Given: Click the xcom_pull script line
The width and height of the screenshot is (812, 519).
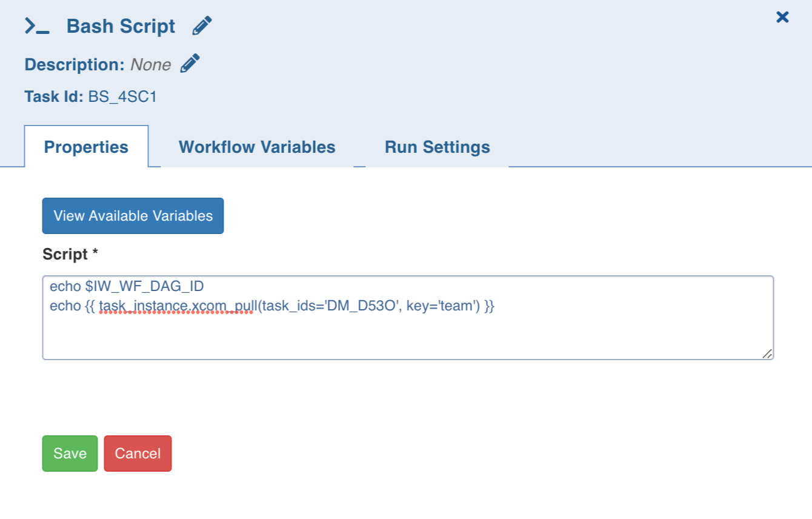Looking at the screenshot, I should point(272,306).
